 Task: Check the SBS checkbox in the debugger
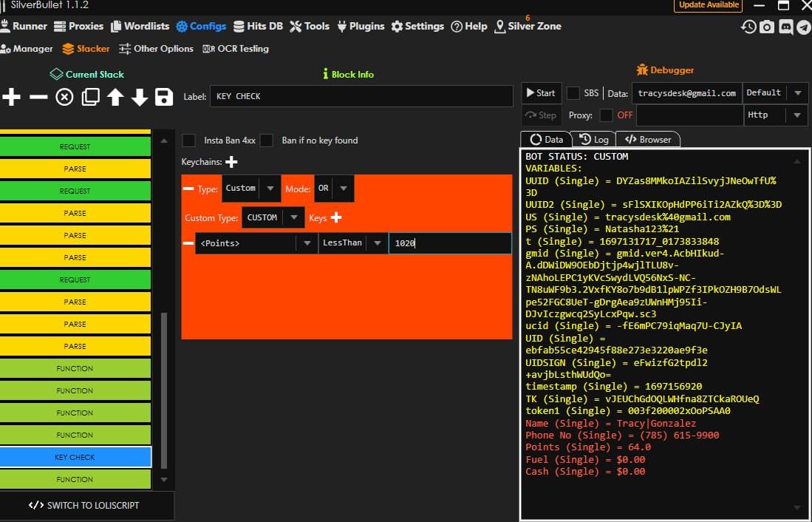click(573, 93)
